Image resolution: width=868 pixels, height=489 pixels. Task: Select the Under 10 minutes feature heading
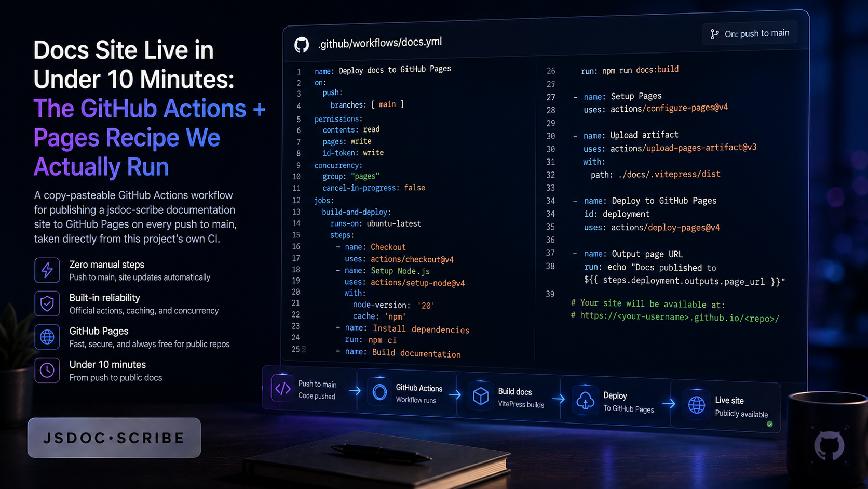click(x=108, y=364)
